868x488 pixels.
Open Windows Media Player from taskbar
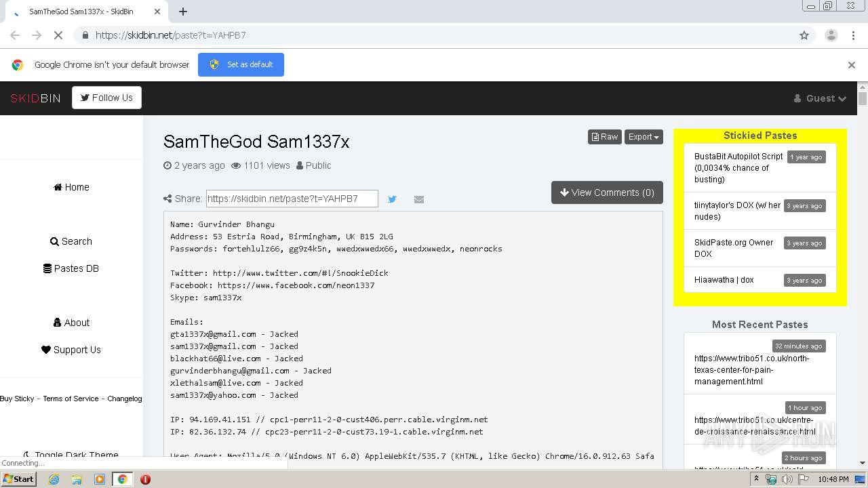point(100,479)
